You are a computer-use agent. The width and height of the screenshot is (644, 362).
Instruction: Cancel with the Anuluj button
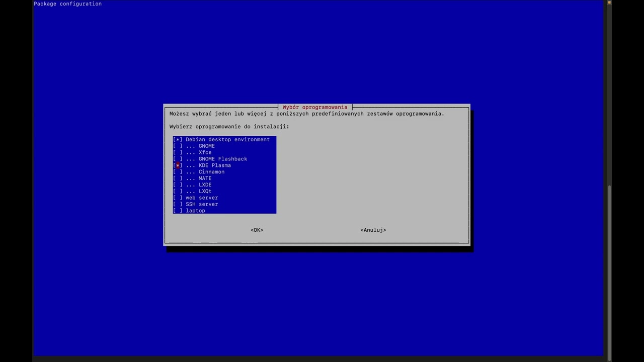(373, 230)
